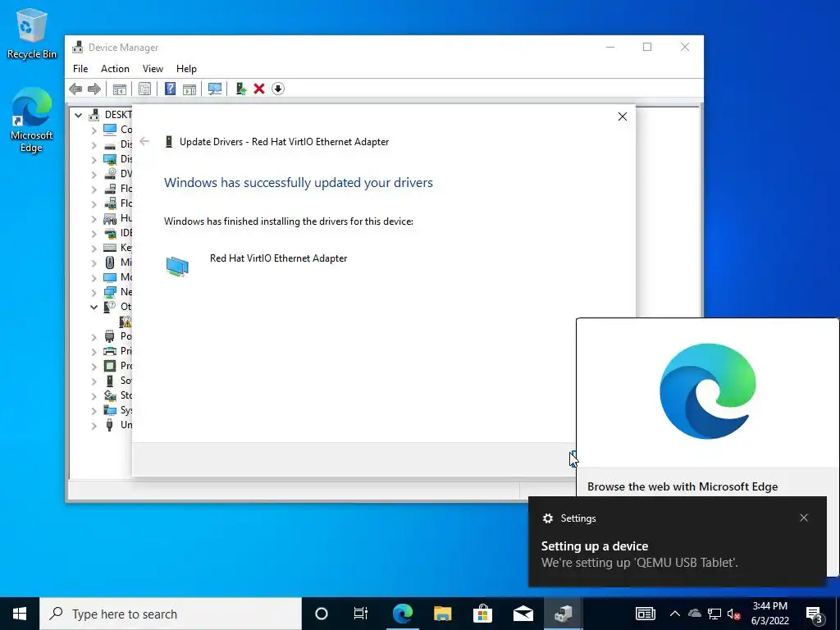The image size is (840, 630).
Task: Expand the 'Ne' network adapters category
Action: point(94,293)
